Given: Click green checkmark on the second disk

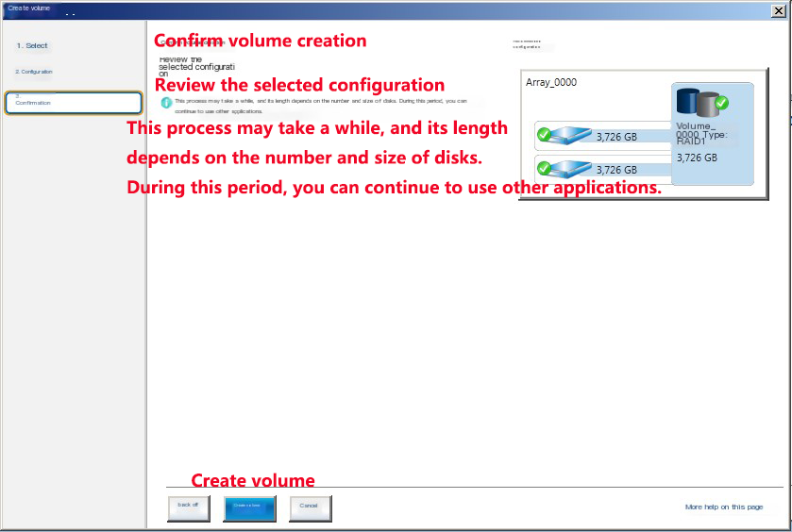Looking at the screenshot, I should [x=544, y=168].
